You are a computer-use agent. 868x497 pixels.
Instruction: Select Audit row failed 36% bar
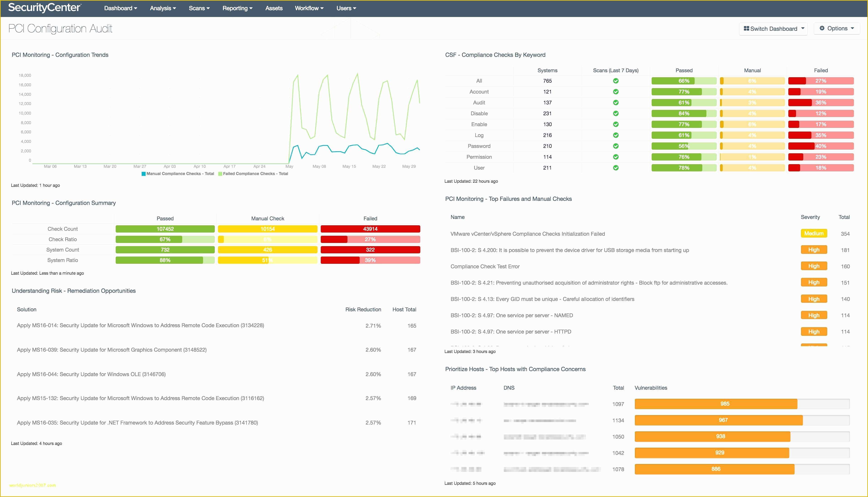(821, 102)
